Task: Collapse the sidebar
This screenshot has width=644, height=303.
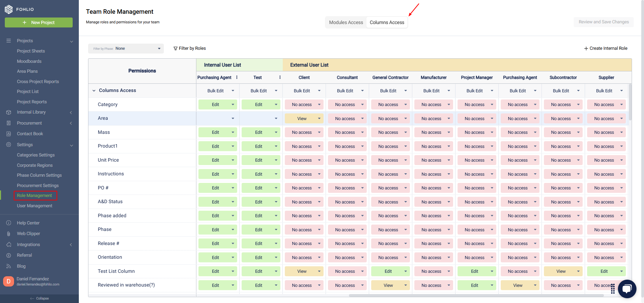Action: coord(39,299)
